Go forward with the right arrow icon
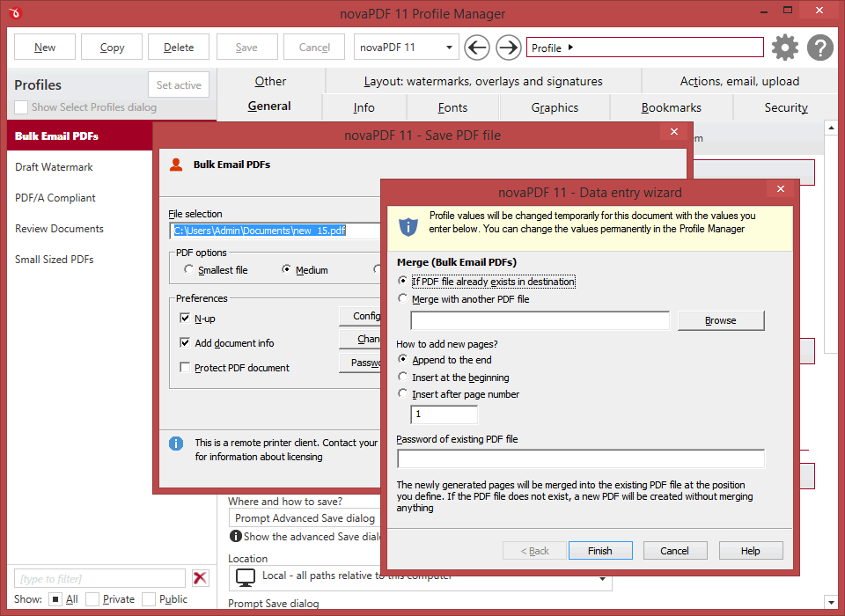Screen dimensions: 845x616 pos(508,48)
